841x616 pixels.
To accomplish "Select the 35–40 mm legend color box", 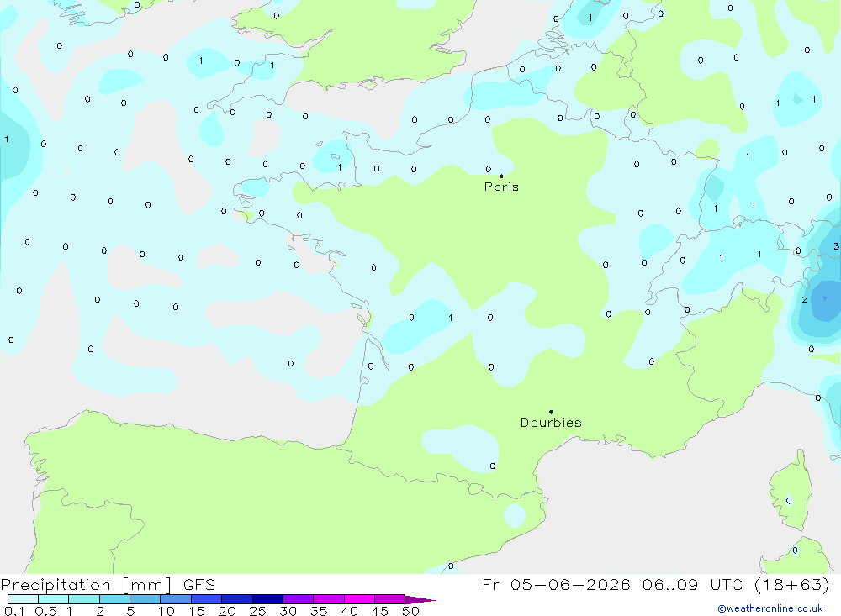I will (x=328, y=599).
